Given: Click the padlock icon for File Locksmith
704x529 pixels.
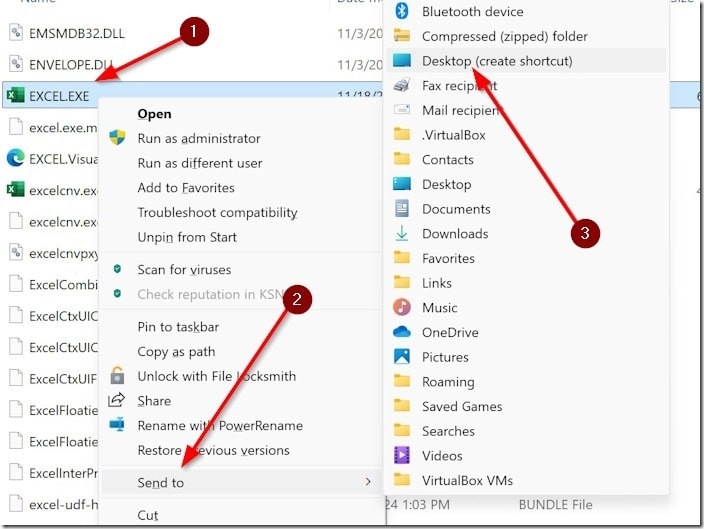Looking at the screenshot, I should pos(117,375).
